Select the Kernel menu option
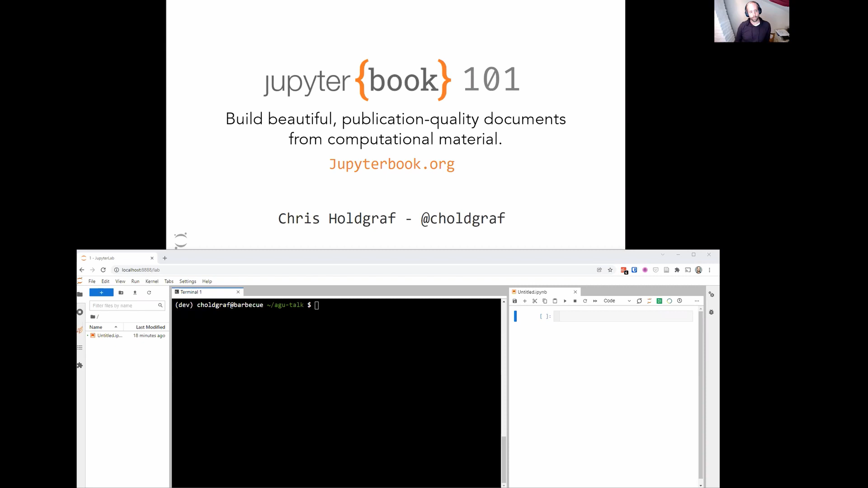The width and height of the screenshot is (868, 488). (152, 281)
